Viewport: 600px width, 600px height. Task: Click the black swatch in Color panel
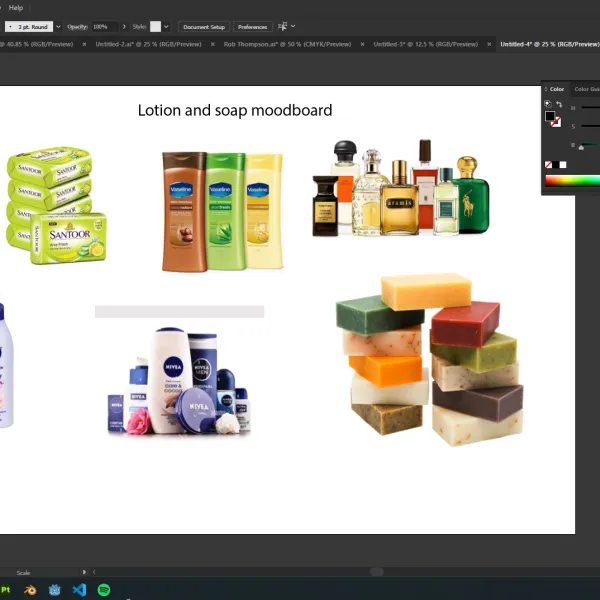[556, 165]
